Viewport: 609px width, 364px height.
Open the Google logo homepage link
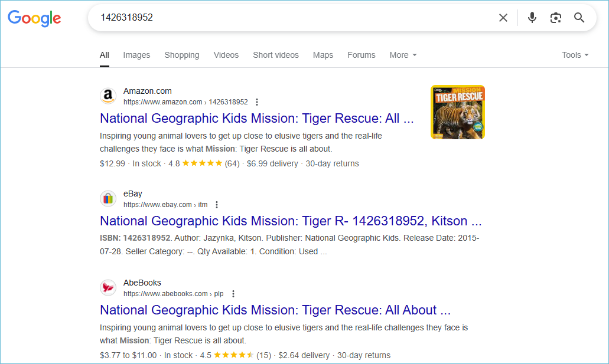pyautogui.click(x=34, y=18)
